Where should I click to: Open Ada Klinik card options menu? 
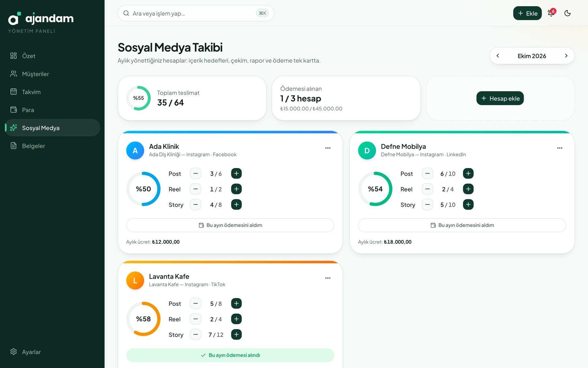tap(328, 148)
